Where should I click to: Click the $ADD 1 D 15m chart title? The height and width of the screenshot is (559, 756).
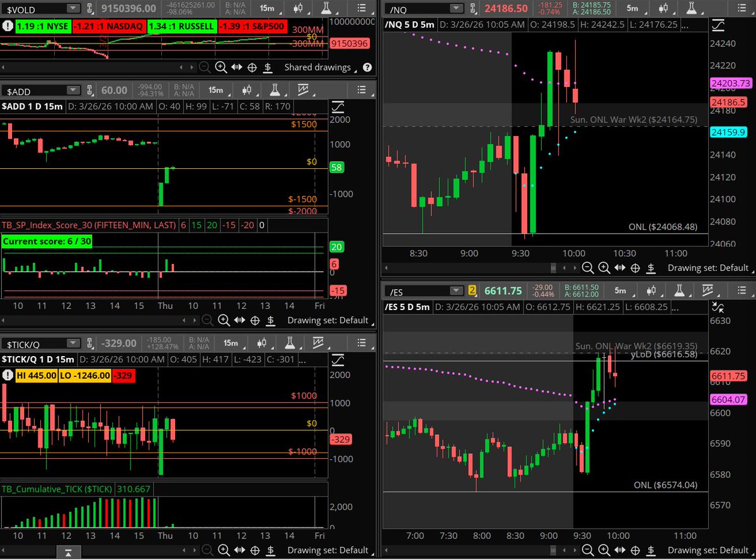[32, 107]
